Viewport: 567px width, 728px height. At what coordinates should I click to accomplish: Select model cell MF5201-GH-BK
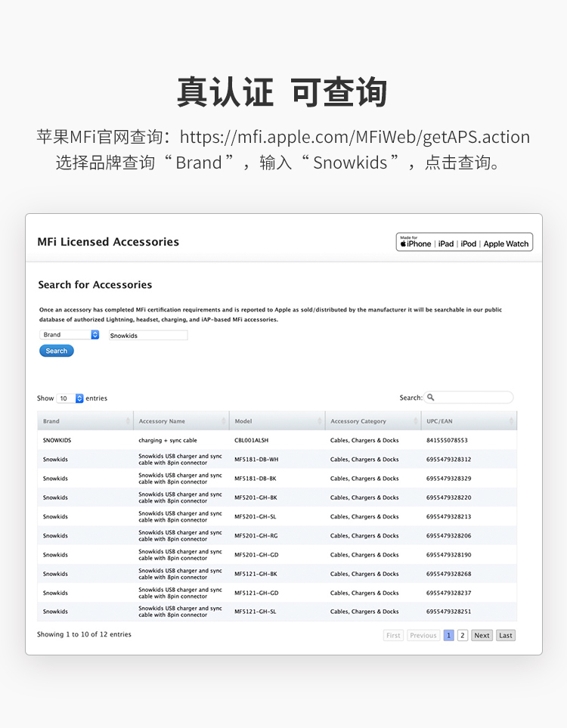(256, 497)
